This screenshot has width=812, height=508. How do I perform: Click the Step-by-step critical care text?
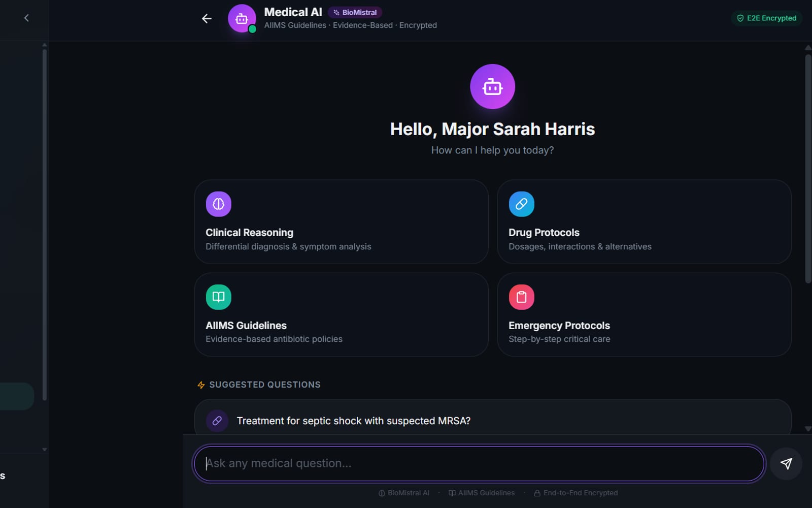(x=559, y=339)
